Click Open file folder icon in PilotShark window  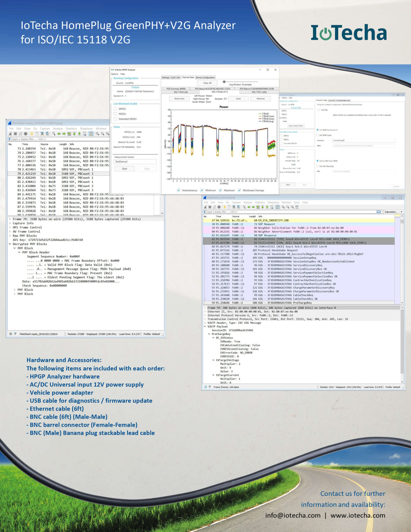click(x=32, y=134)
